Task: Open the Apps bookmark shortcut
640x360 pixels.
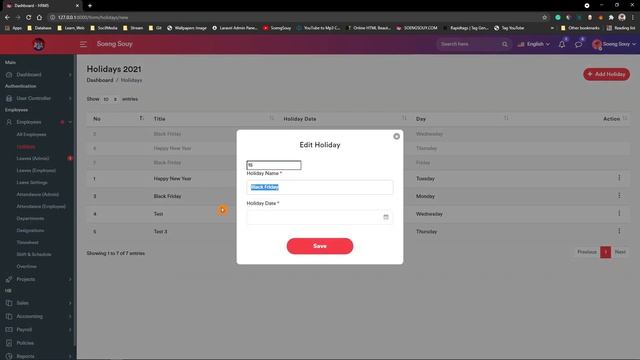Action: pyautogui.click(x=13, y=28)
